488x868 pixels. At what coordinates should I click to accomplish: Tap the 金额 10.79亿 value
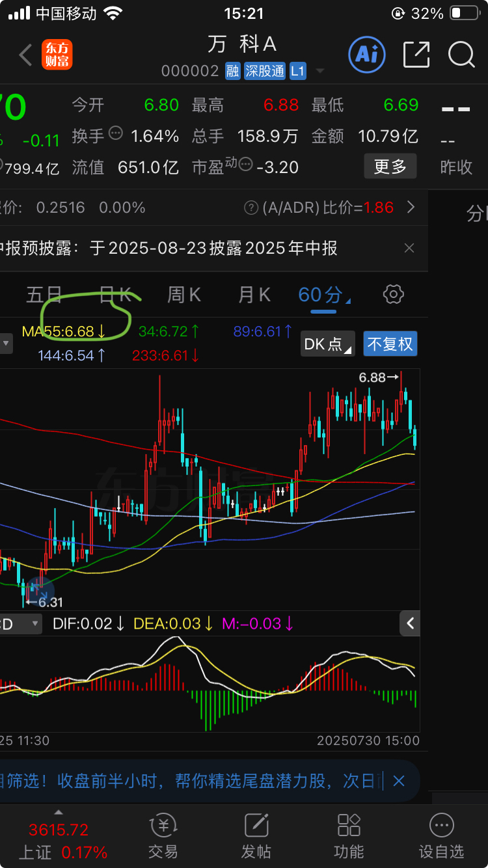388,136
